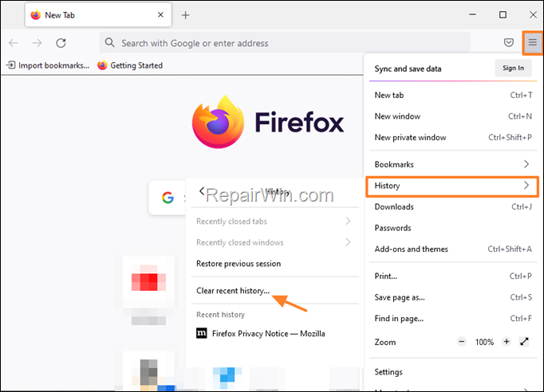
Task: Select New window menu entry
Action: pyautogui.click(x=453, y=116)
